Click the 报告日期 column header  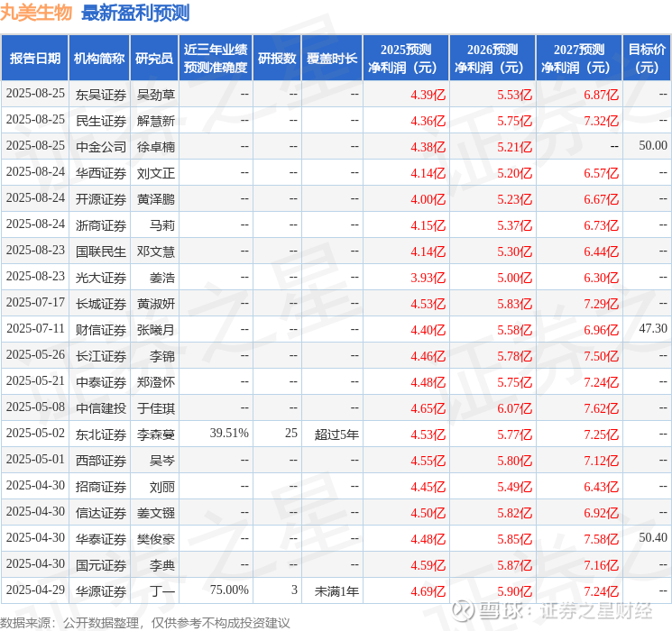tap(34, 58)
